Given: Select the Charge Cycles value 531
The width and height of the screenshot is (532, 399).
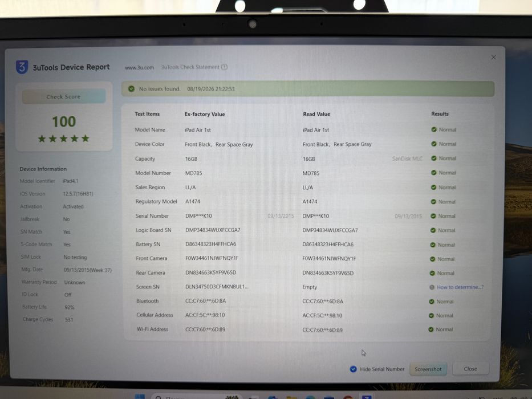Looking at the screenshot, I should pos(69,320).
